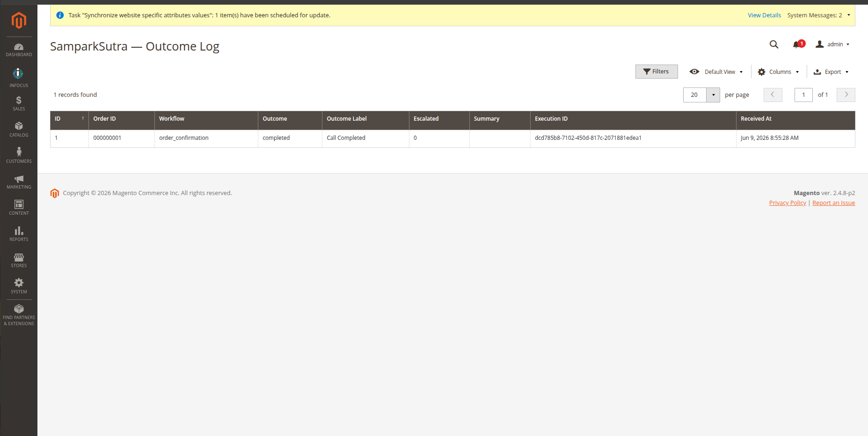The height and width of the screenshot is (436, 868).
Task: Expand System Messages: 2 dropdown
Action: point(818,15)
